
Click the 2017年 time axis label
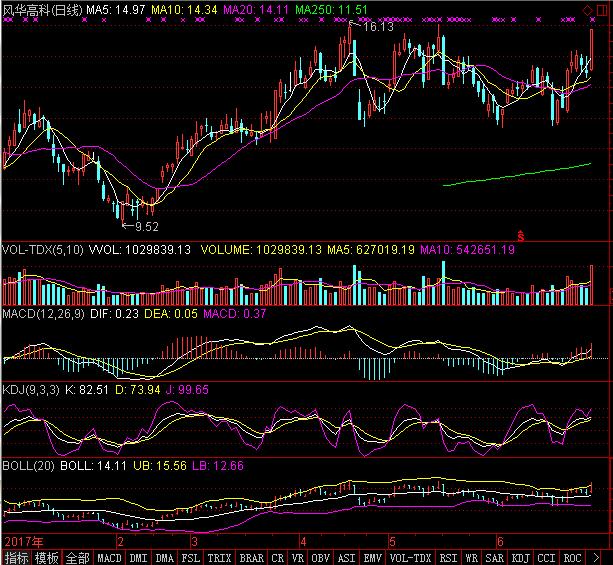click(24, 542)
